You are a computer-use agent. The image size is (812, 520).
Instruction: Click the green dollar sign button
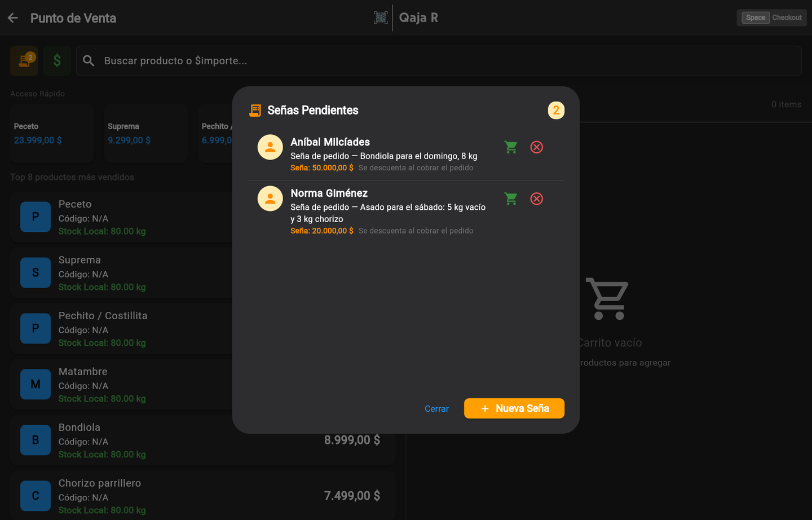click(x=57, y=60)
